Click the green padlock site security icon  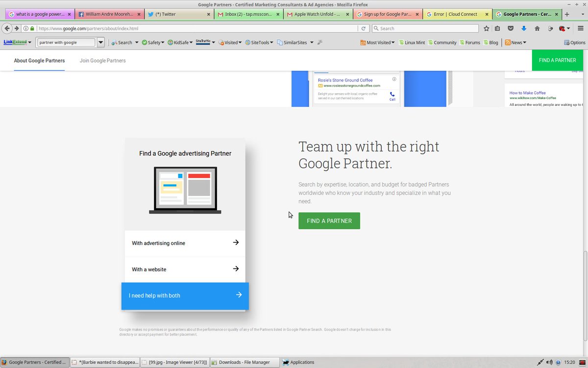tap(32, 28)
